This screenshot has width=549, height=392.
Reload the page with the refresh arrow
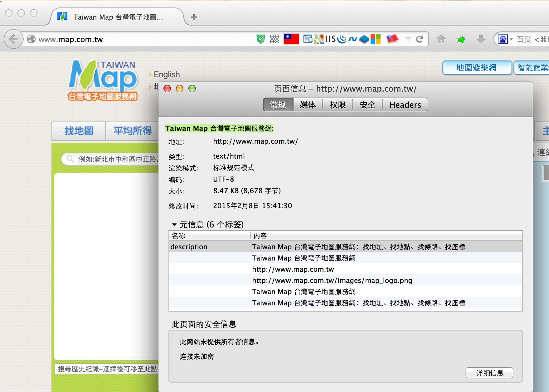pyautogui.click(x=420, y=39)
